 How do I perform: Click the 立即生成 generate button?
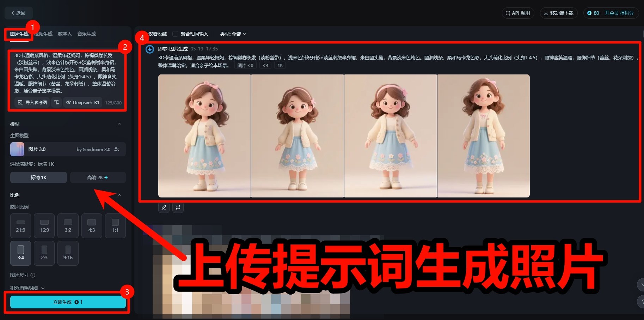[67, 302]
